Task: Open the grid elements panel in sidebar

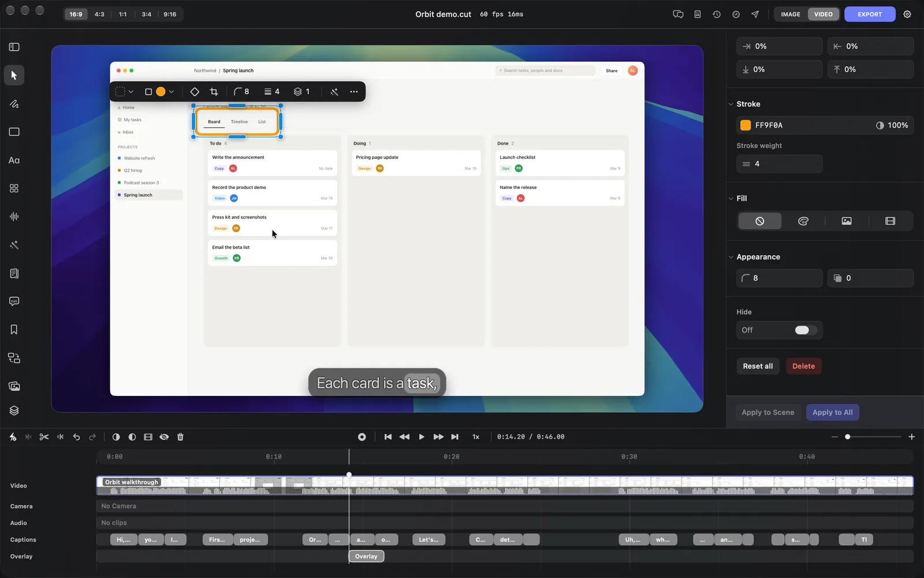Action: tap(14, 188)
